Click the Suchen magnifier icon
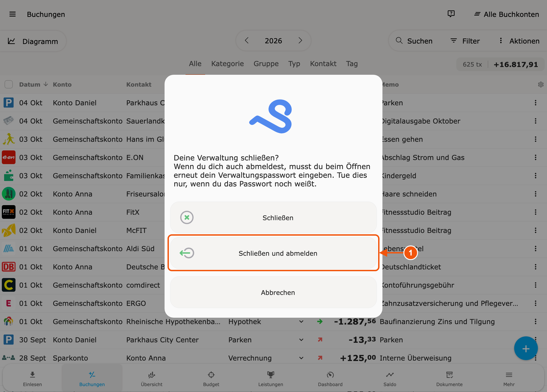 click(399, 41)
